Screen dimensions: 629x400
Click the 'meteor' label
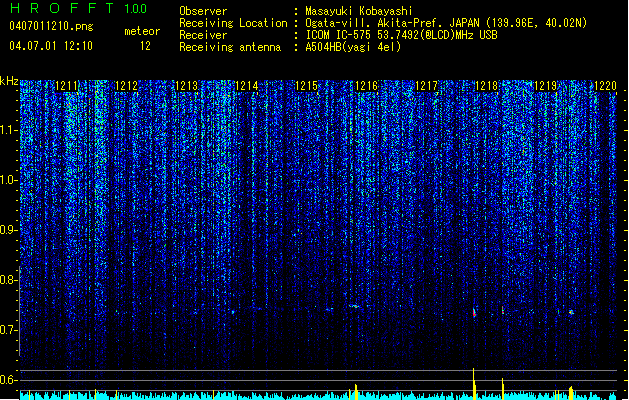tap(142, 31)
